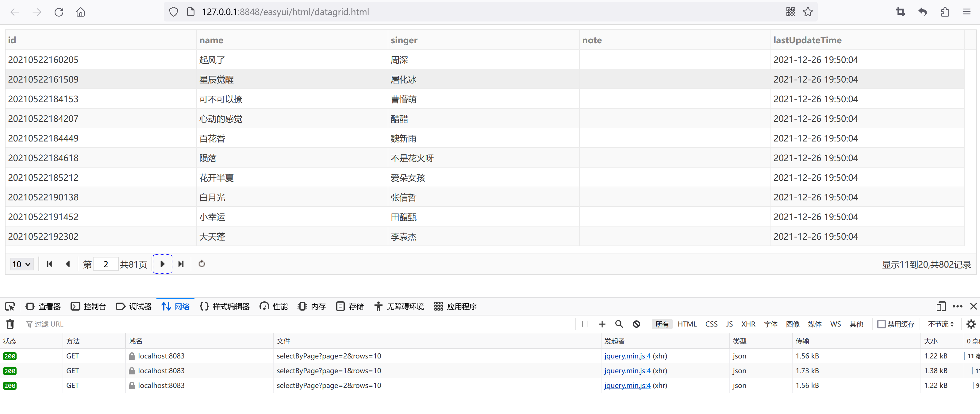Open jquery.min.js:4 link in page=1 request row
The width and height of the screenshot is (980, 414).
coord(627,371)
